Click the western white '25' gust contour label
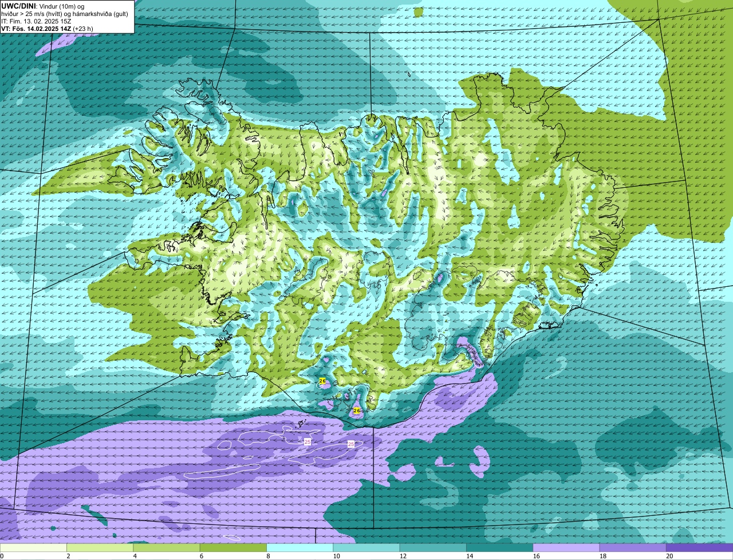 click(308, 442)
